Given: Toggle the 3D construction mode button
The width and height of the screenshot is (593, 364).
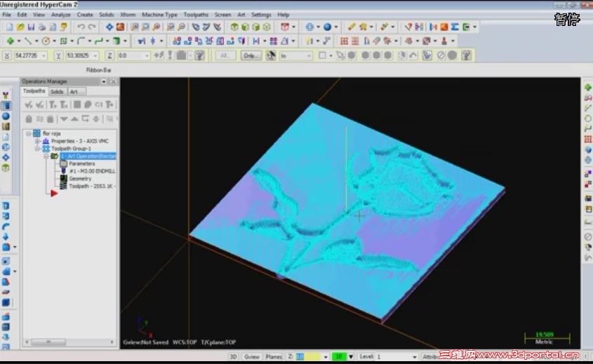Looking at the screenshot, I should [233, 357].
